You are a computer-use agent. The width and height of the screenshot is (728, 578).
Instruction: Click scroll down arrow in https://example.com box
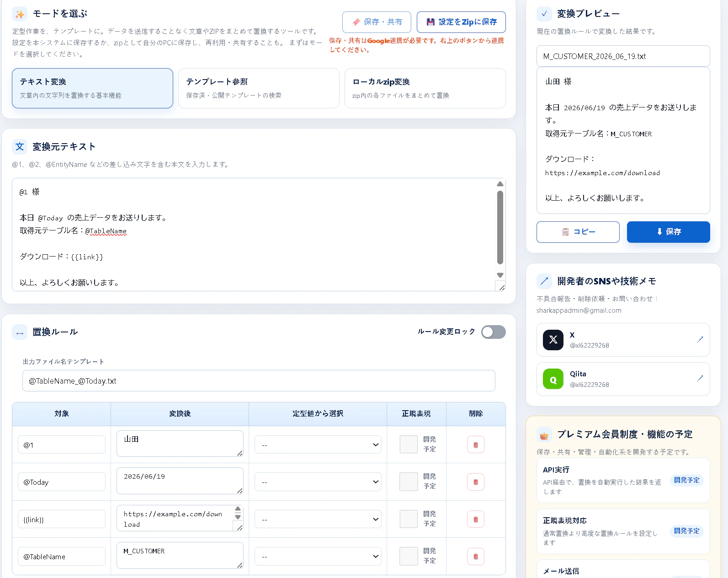click(238, 517)
